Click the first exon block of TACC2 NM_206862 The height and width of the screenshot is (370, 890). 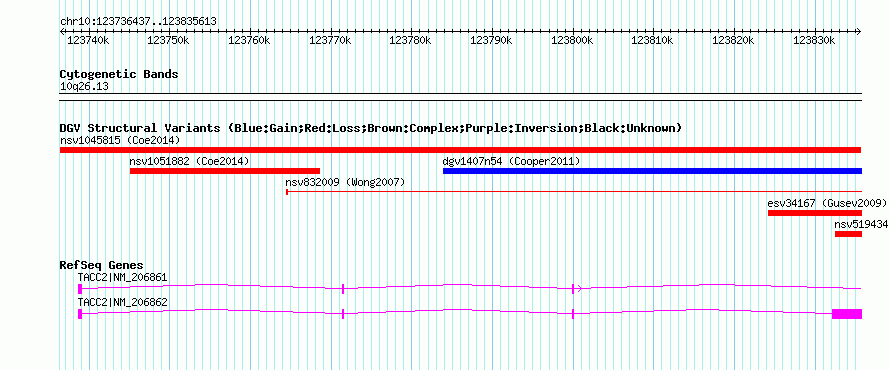[80, 314]
